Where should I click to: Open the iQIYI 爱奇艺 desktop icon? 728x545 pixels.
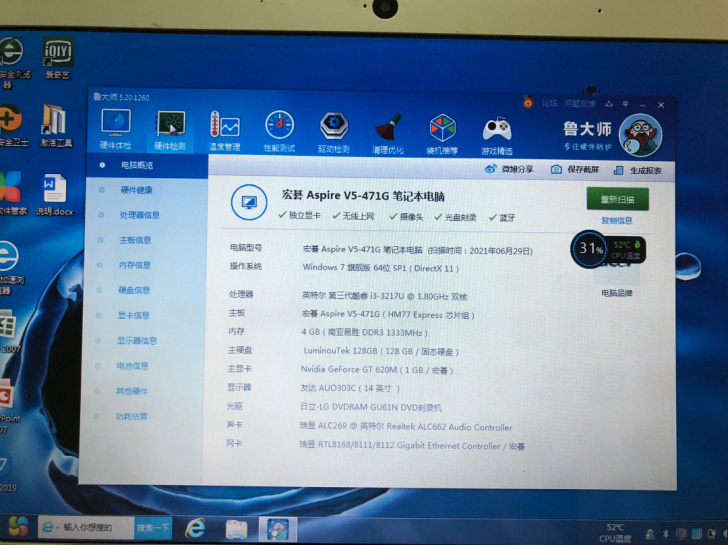click(58, 58)
